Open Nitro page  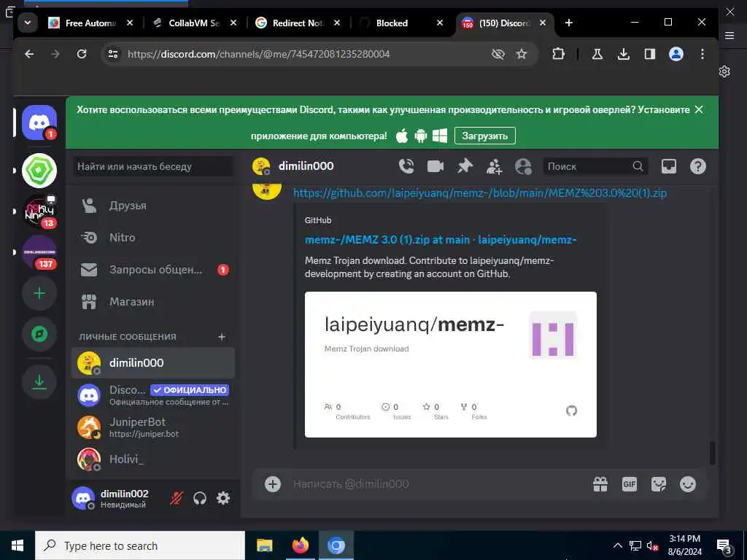click(x=153, y=238)
